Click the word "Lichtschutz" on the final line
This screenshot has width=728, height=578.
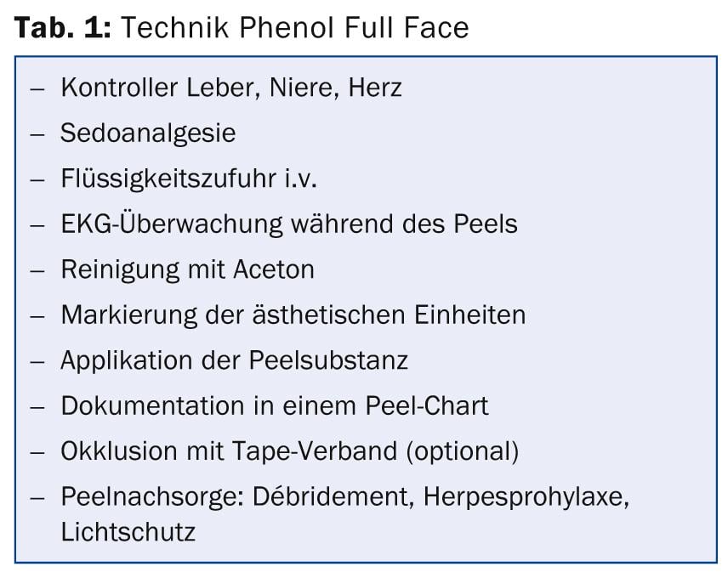[128, 533]
